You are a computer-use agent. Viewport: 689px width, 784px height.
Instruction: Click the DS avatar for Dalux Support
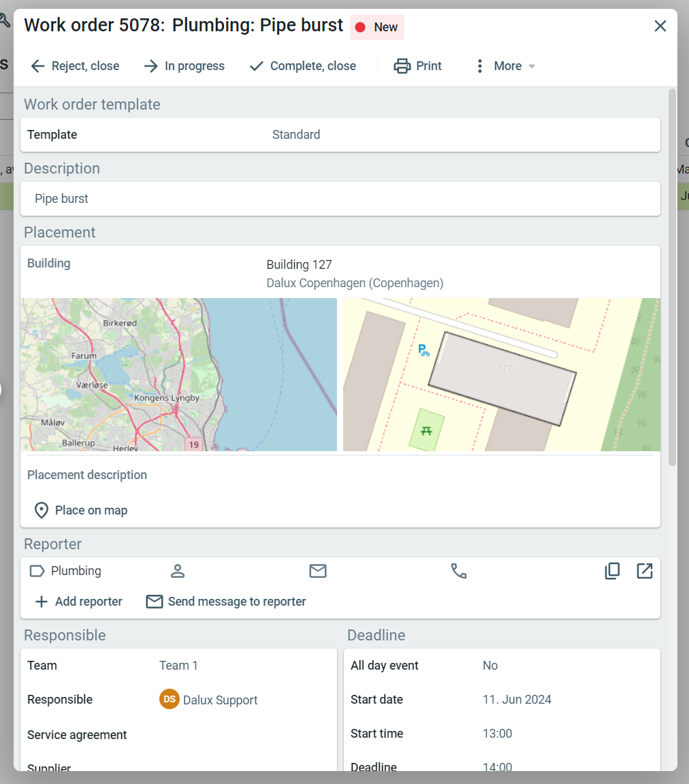coord(170,699)
